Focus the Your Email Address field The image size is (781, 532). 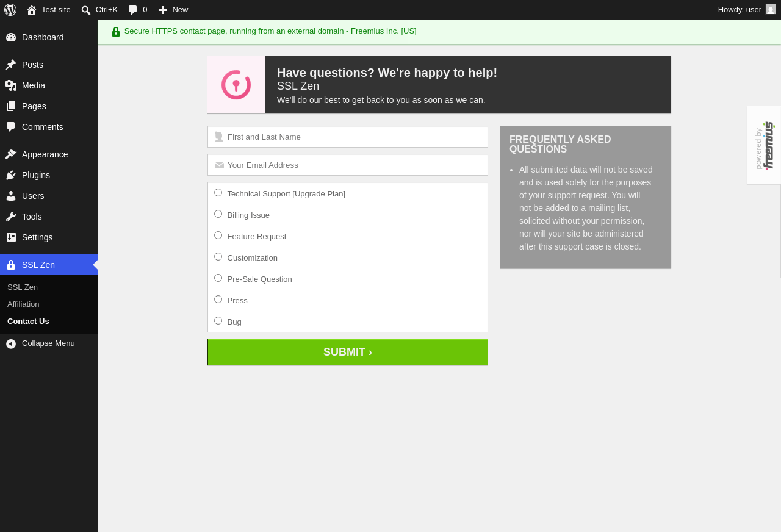[348, 165]
